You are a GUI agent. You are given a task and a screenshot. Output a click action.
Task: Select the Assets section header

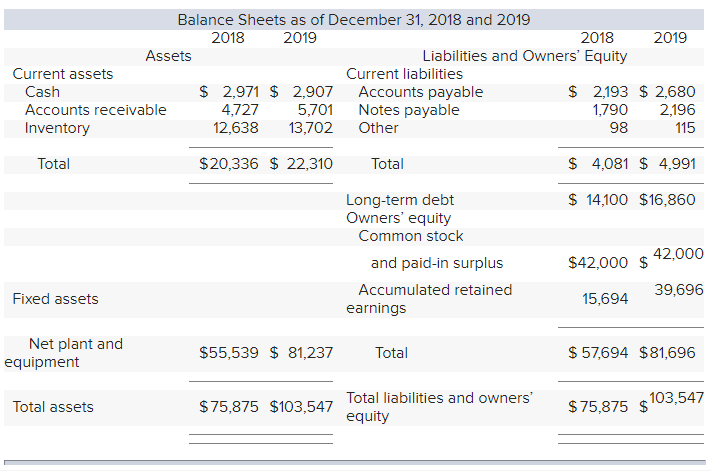click(x=168, y=56)
